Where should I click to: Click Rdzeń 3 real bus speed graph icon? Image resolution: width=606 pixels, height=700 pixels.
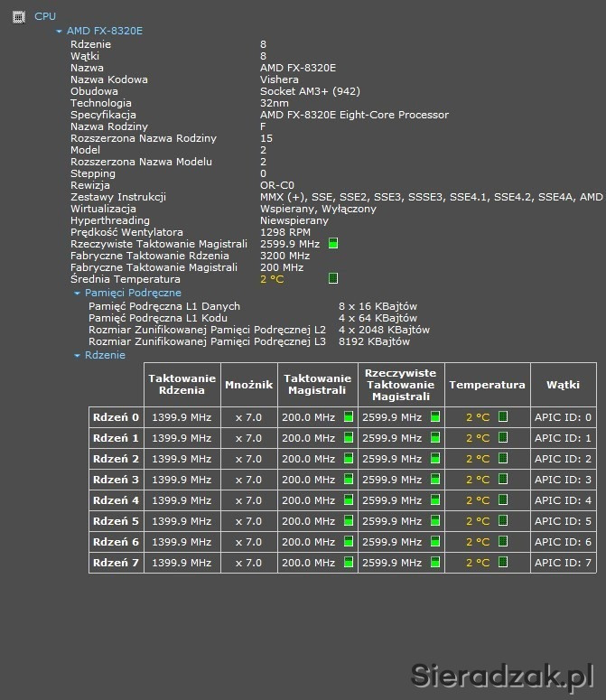coord(435,479)
